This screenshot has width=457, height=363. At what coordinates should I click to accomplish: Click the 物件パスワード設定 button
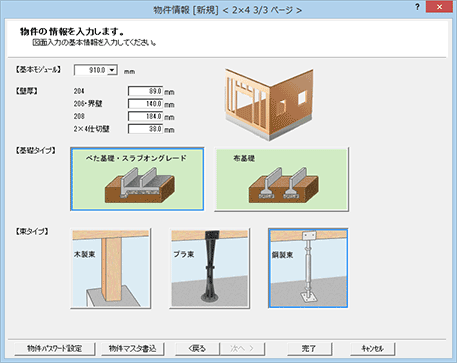tap(55, 349)
